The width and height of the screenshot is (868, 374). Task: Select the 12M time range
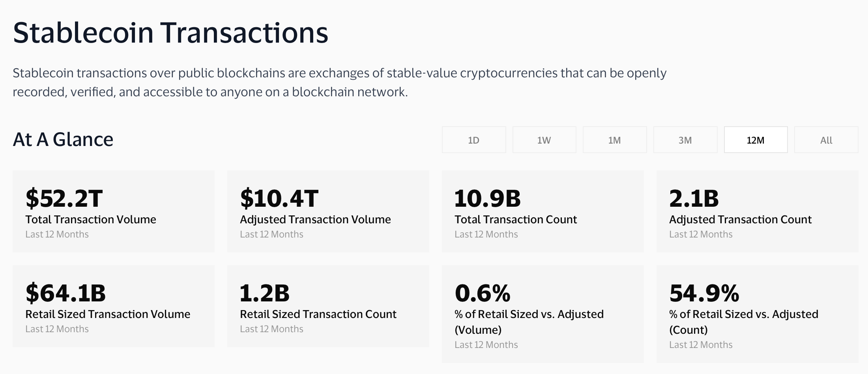point(756,140)
